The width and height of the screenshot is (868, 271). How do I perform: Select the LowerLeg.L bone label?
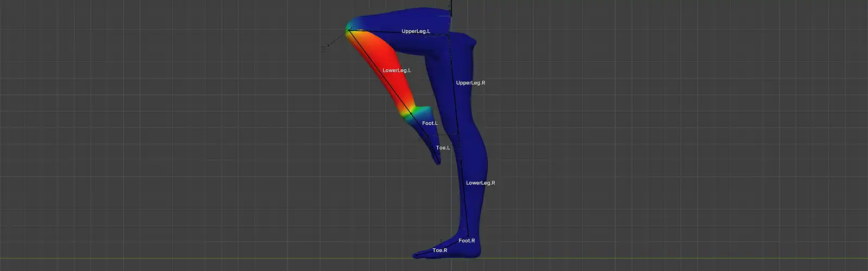tap(397, 70)
